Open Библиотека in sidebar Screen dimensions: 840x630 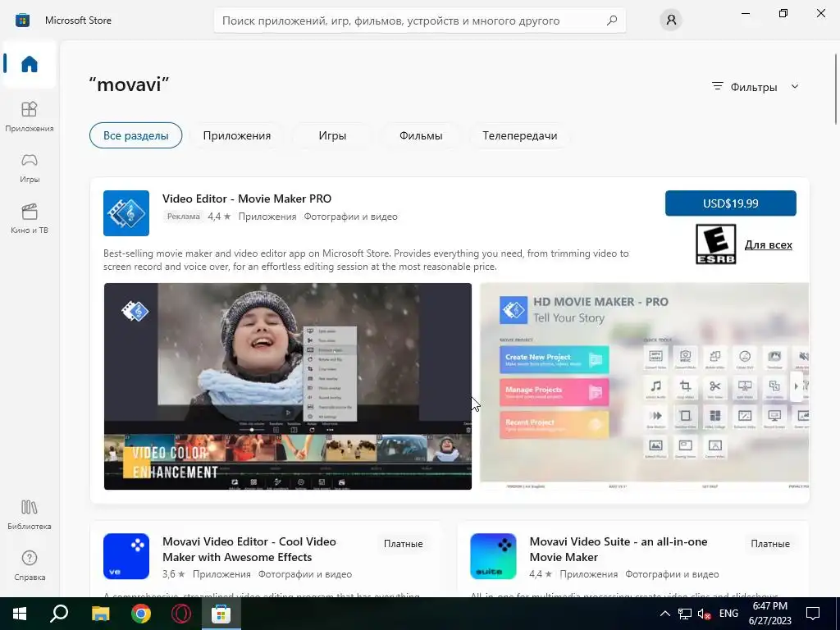pyautogui.click(x=30, y=514)
